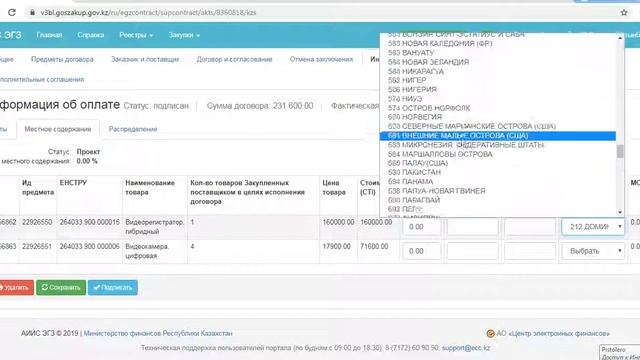Select the Распределение sub-tab
This screenshot has width=640, height=360.
pyautogui.click(x=133, y=129)
